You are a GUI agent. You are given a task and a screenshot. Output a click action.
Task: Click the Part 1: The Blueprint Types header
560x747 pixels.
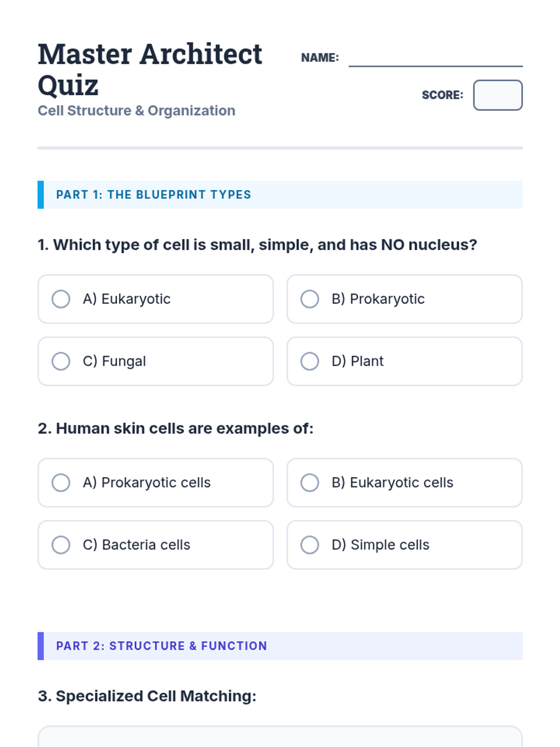click(154, 195)
